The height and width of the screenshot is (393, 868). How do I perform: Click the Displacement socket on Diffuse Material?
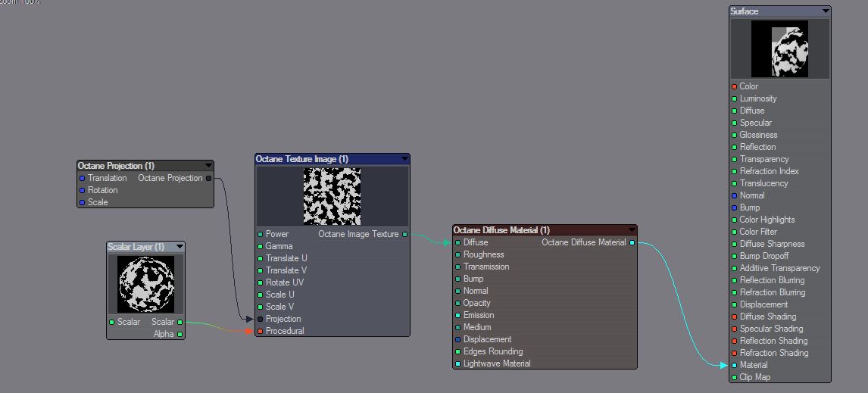coord(457,339)
